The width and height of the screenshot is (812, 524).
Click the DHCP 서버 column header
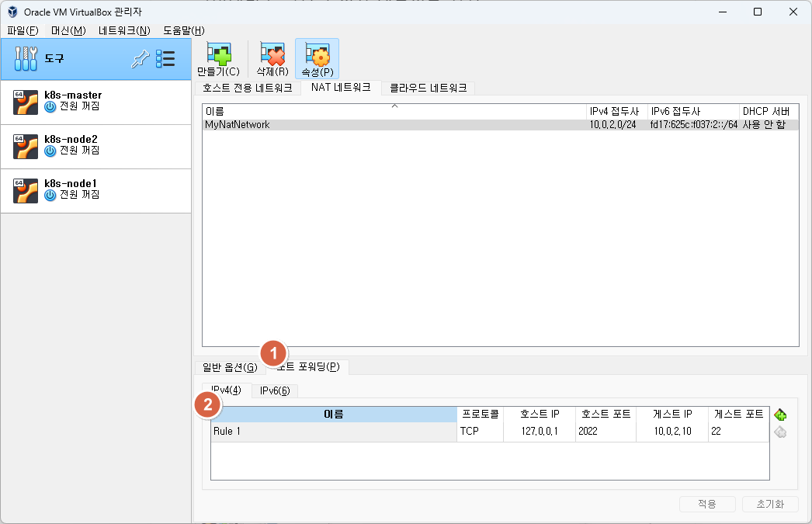pyautogui.click(x=769, y=111)
